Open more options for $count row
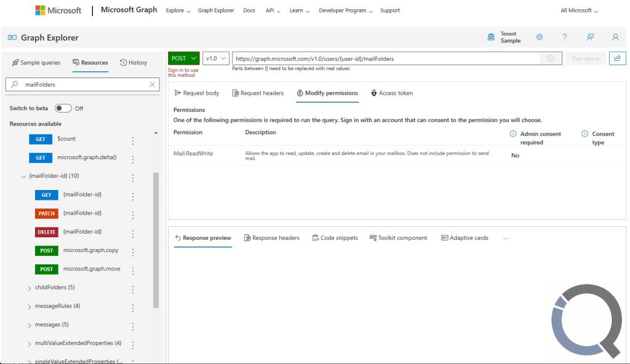 click(x=133, y=141)
